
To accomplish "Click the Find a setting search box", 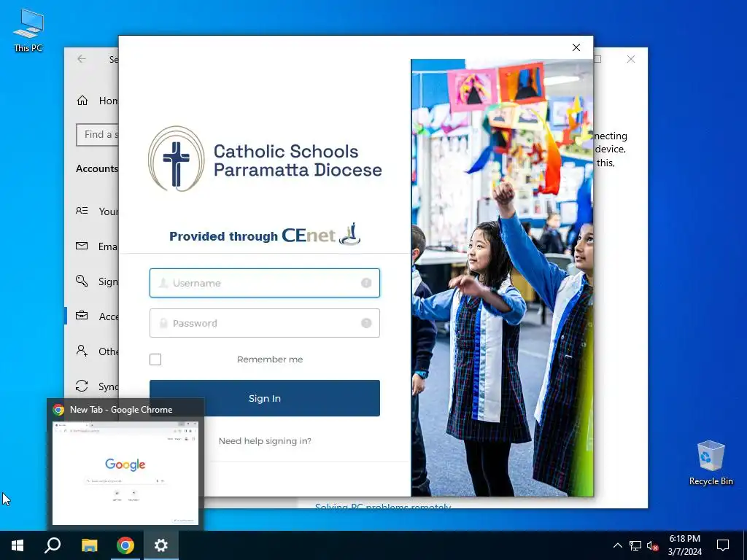I will (x=97, y=135).
